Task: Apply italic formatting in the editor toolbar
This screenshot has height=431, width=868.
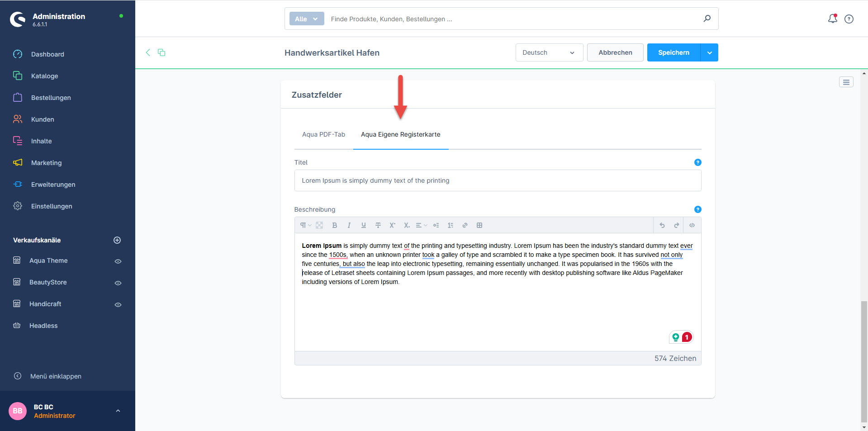Action: pyautogui.click(x=349, y=225)
